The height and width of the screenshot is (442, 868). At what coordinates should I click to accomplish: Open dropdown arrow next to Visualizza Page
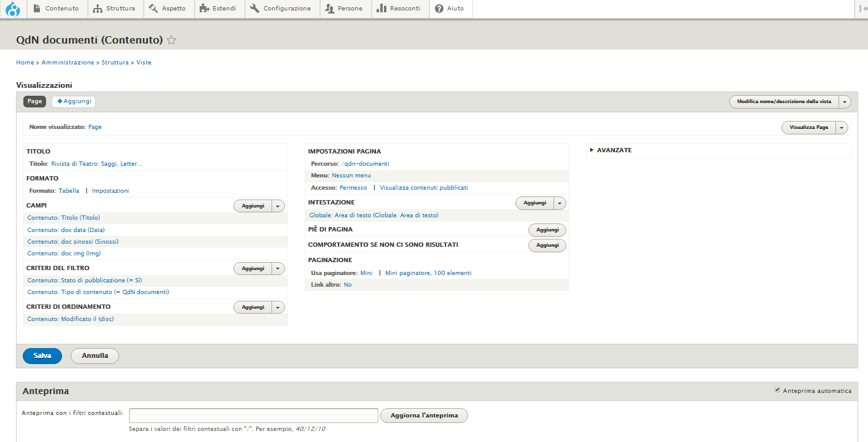click(x=842, y=128)
